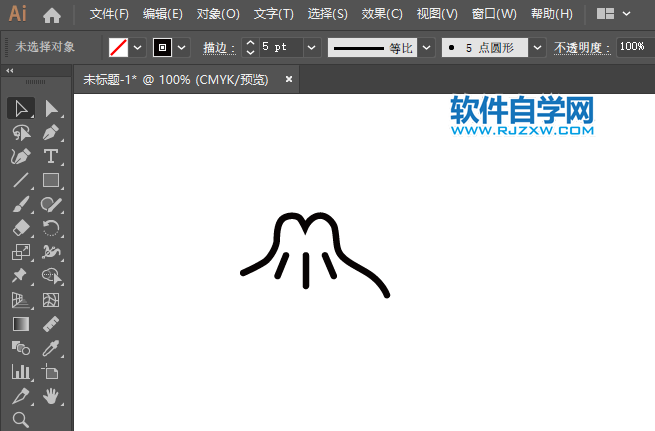The height and width of the screenshot is (431, 655).
Task: Select the Pen tool
Action: point(51,133)
